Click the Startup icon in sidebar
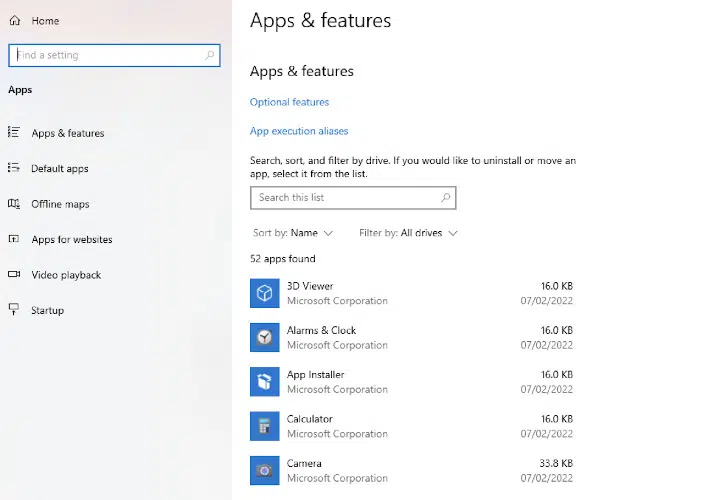The height and width of the screenshot is (500, 703). click(14, 310)
